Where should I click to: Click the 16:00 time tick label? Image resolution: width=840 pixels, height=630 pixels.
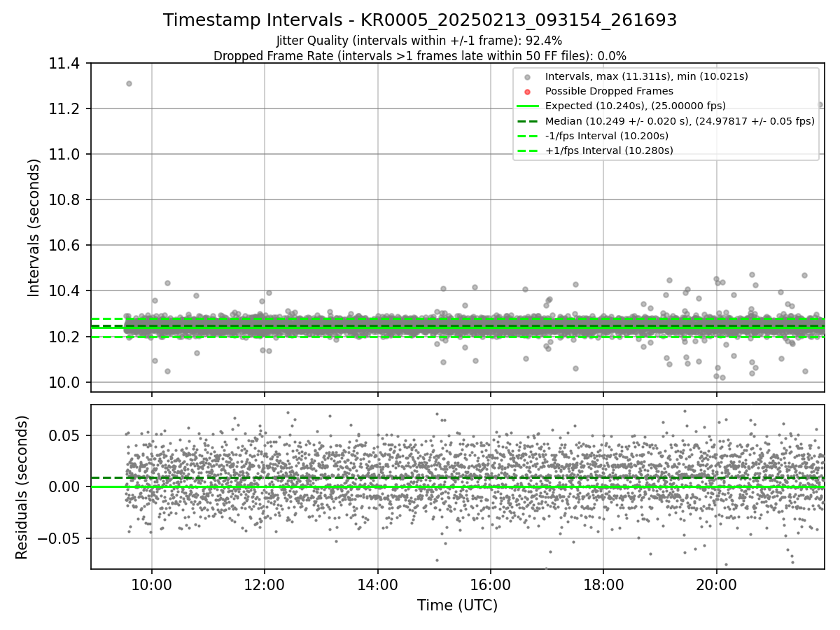(491, 584)
